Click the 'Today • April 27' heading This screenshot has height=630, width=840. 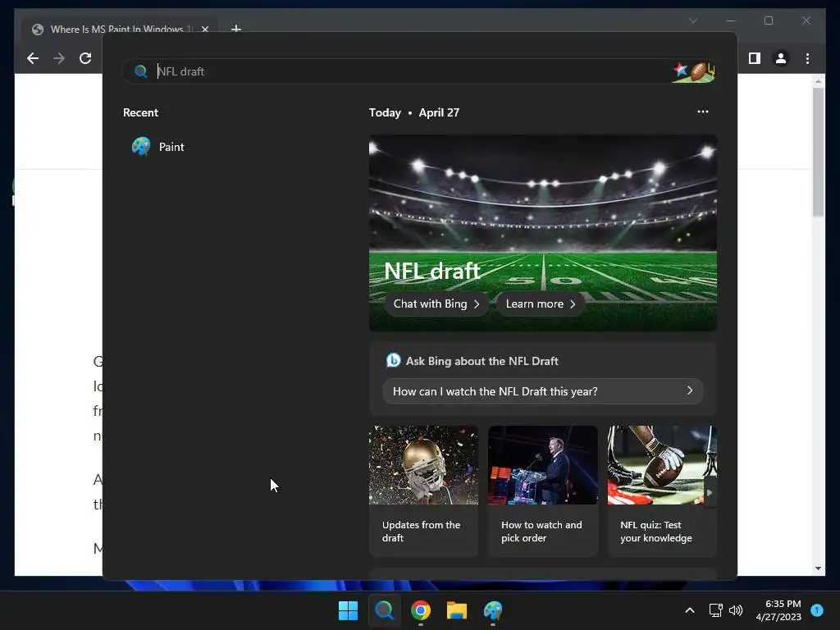pos(414,112)
